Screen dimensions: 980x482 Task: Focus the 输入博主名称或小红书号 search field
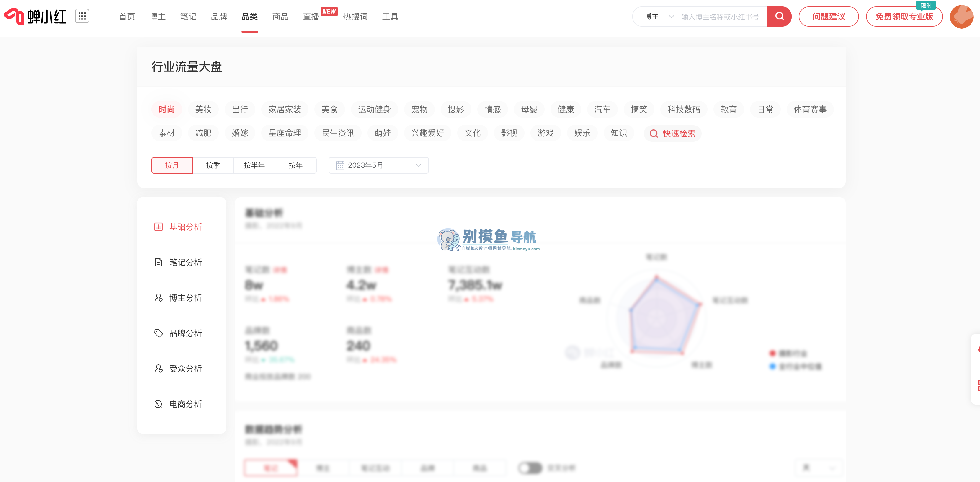pos(721,16)
